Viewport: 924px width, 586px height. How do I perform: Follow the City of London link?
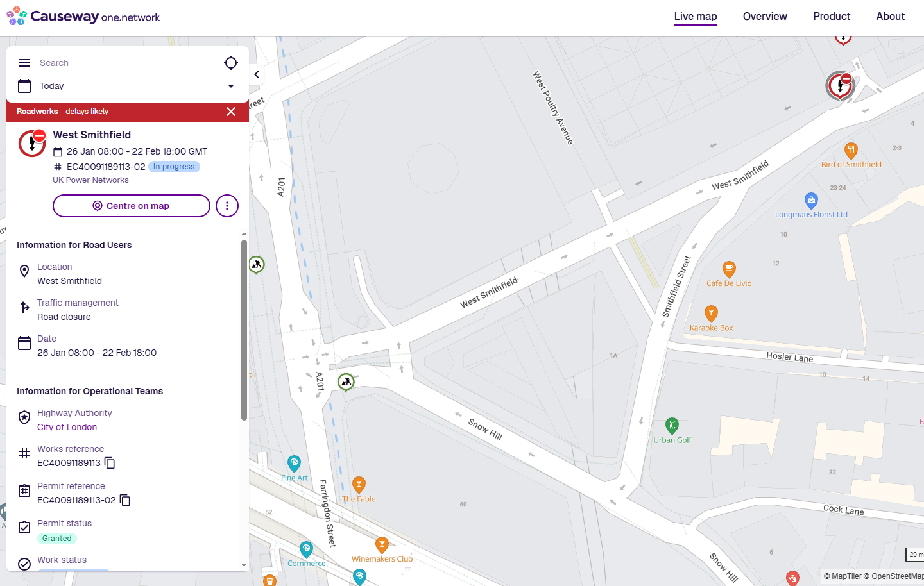point(67,427)
